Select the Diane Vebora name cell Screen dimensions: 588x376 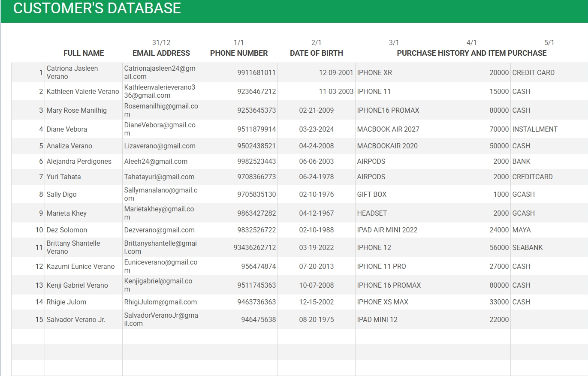[x=84, y=129]
